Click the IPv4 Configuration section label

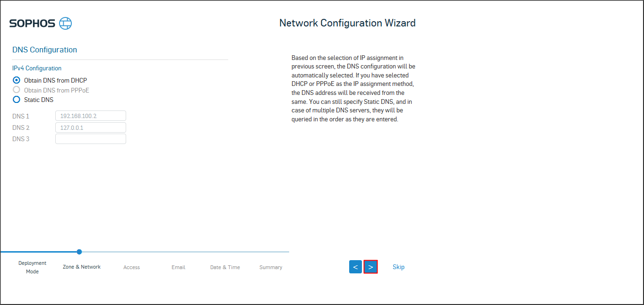pos(37,68)
